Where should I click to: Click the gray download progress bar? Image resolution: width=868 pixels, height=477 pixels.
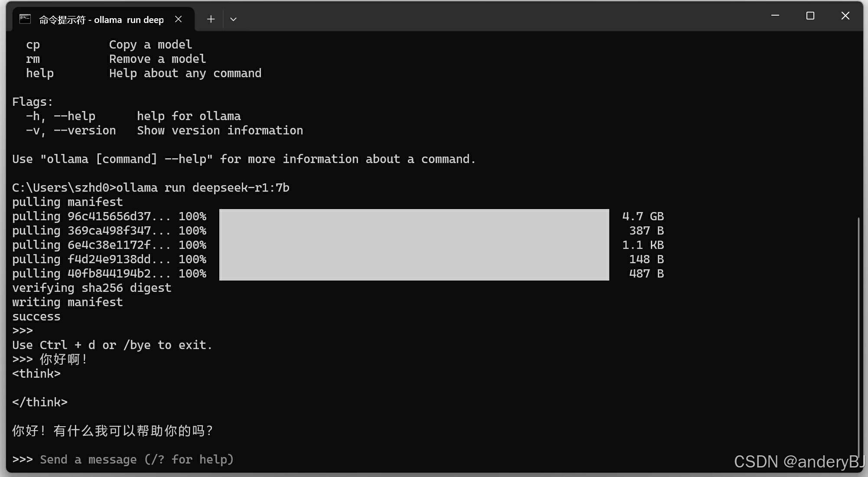click(414, 245)
